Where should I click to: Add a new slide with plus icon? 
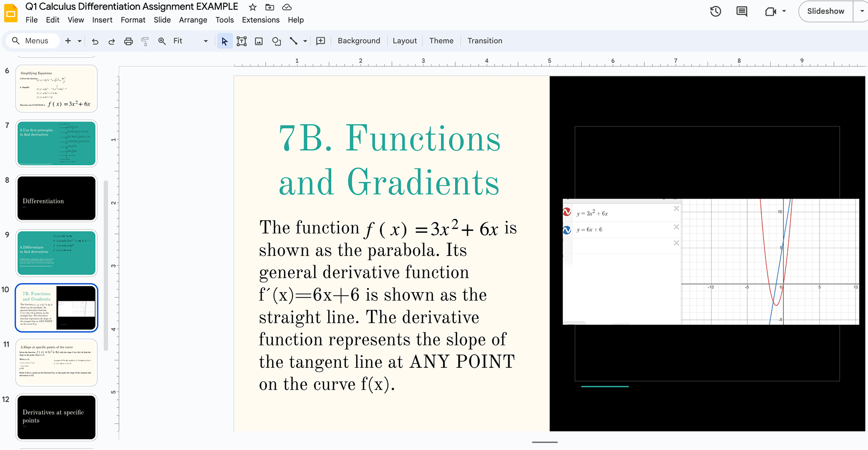[68, 41]
